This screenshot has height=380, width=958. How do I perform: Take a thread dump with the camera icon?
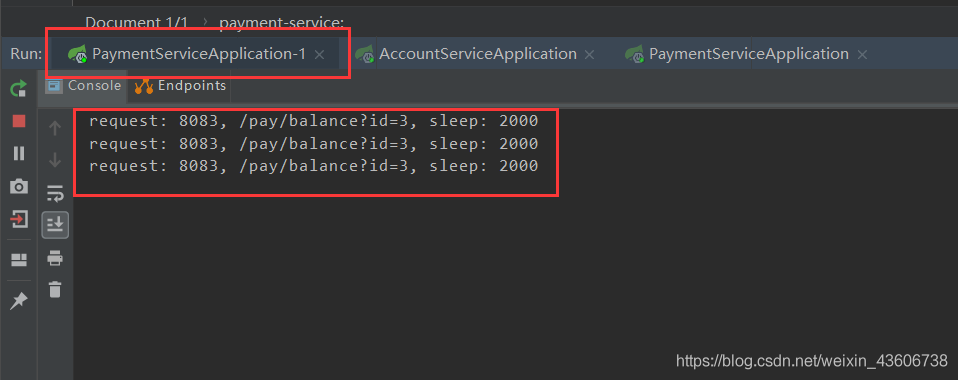click(x=19, y=186)
